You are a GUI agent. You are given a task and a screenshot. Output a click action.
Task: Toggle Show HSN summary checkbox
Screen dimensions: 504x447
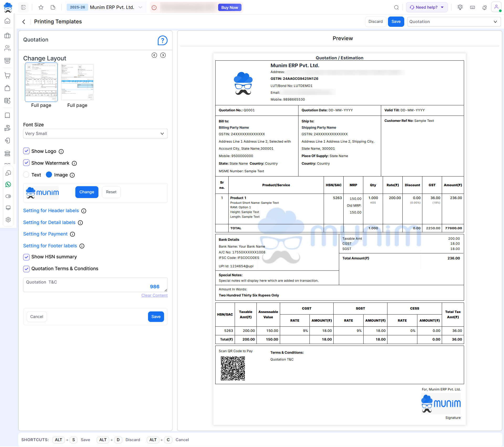pos(27,257)
